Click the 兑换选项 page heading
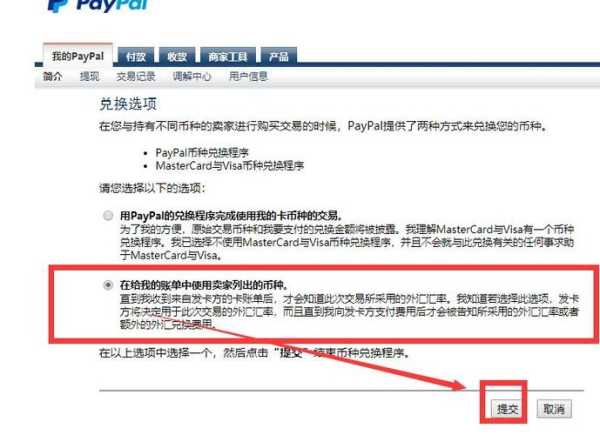600x435 pixels. tap(128, 104)
